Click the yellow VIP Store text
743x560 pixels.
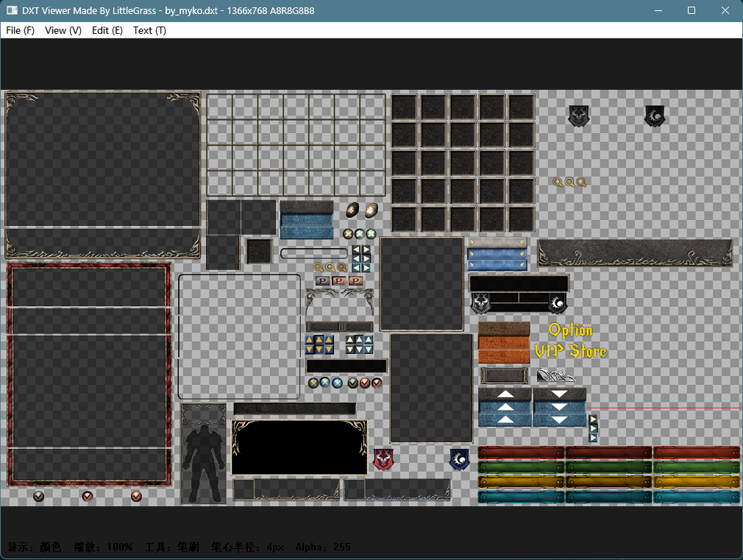[x=571, y=351]
